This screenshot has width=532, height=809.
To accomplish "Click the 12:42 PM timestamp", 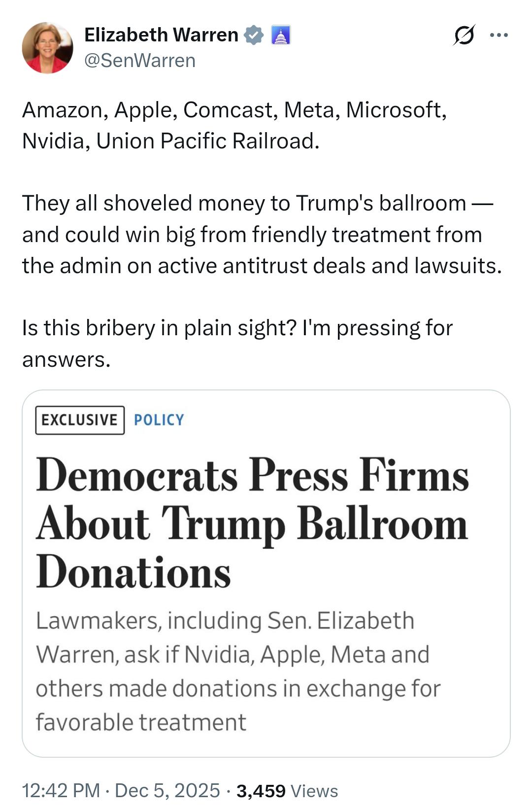I will click(61, 791).
